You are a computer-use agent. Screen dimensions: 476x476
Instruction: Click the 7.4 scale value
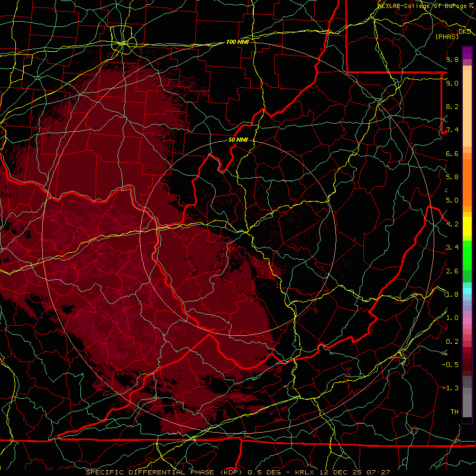point(452,130)
